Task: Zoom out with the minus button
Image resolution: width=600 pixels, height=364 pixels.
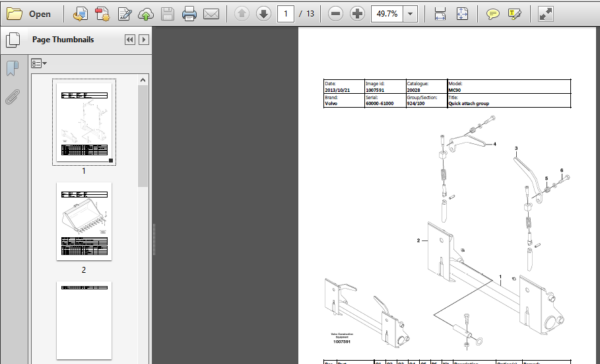Action: pos(336,14)
